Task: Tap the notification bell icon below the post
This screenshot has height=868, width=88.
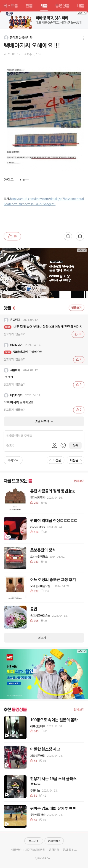Action: 68,236
